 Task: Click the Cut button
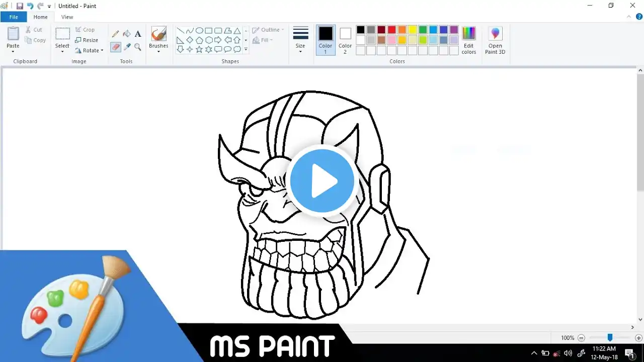point(34,30)
